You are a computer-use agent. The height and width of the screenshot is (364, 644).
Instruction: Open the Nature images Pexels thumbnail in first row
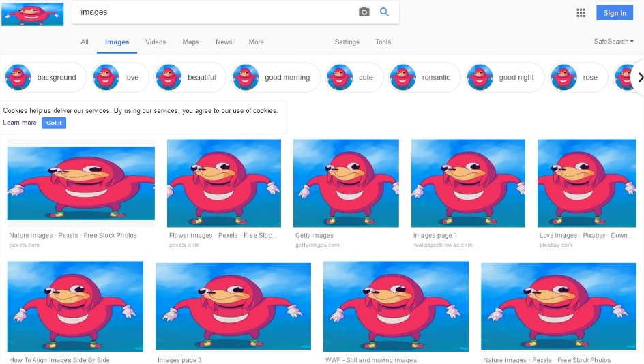pos(81,183)
